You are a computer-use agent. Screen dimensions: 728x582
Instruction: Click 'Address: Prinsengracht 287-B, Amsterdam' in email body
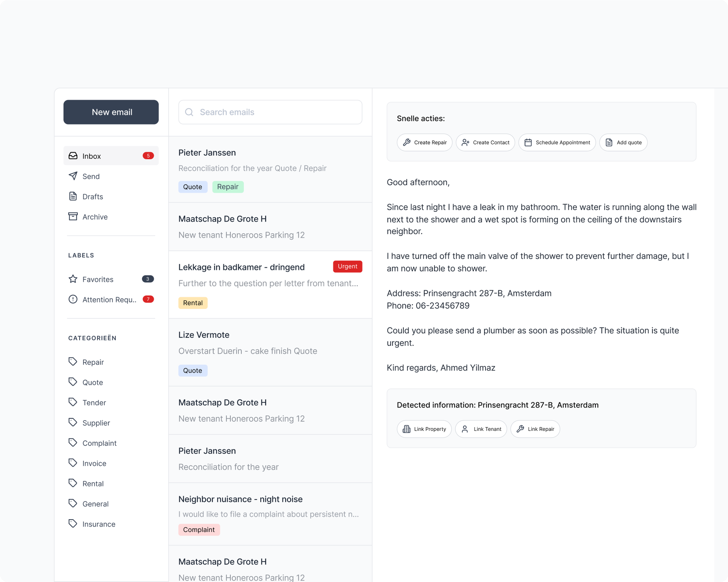pos(469,293)
